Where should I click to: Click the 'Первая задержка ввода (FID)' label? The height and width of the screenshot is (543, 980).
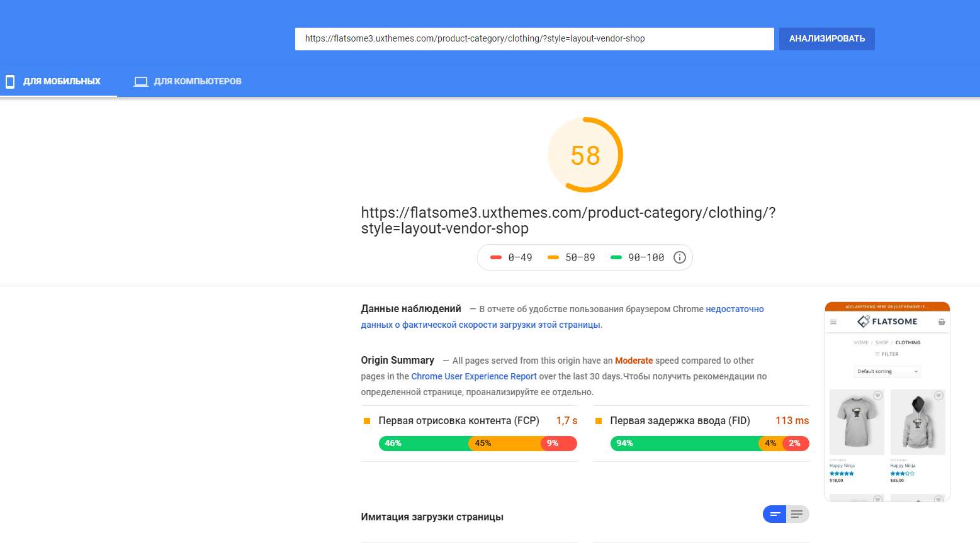tap(680, 421)
